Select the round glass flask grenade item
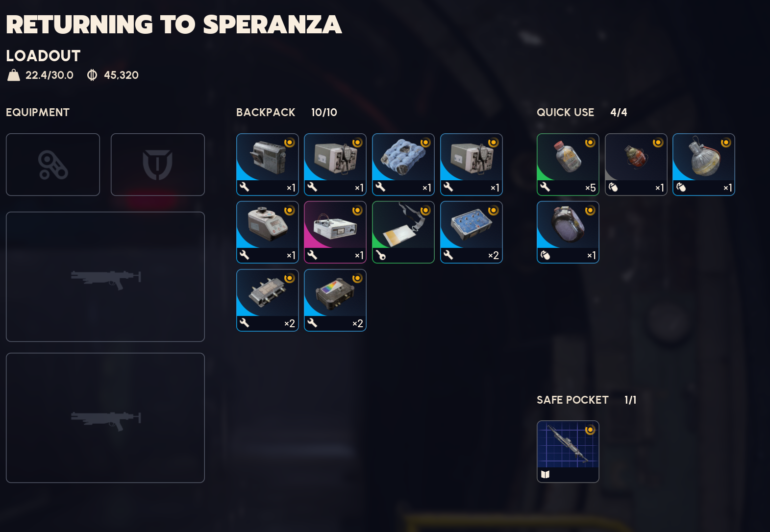This screenshot has width=770, height=532. tap(704, 165)
